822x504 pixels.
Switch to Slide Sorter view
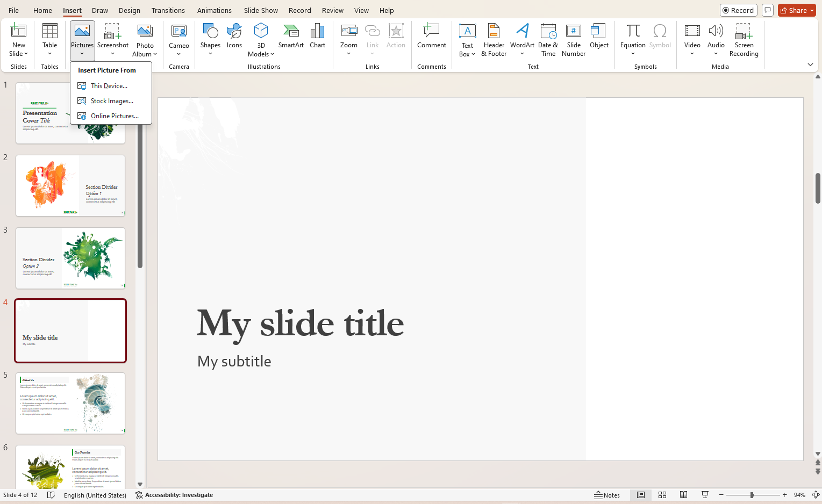662,494
